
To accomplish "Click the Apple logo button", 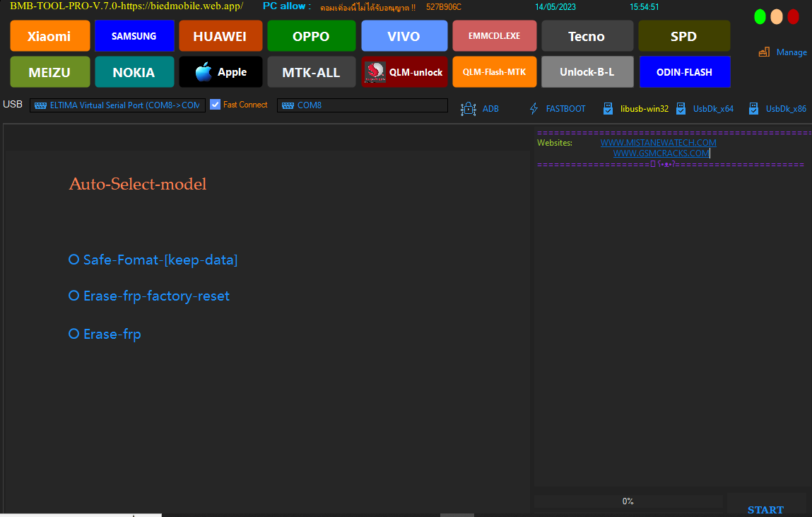I will [x=220, y=72].
